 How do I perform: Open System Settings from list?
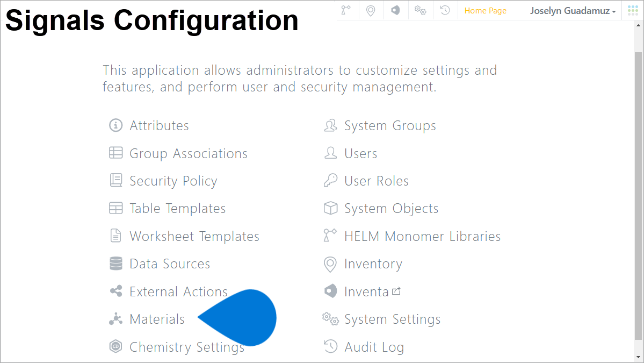coord(392,319)
